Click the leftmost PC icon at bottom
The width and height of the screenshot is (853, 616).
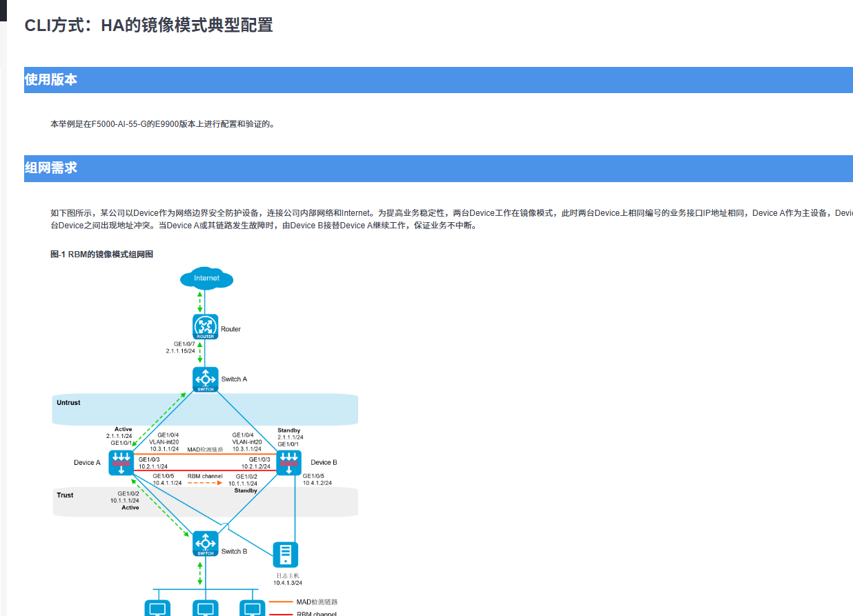click(x=157, y=608)
